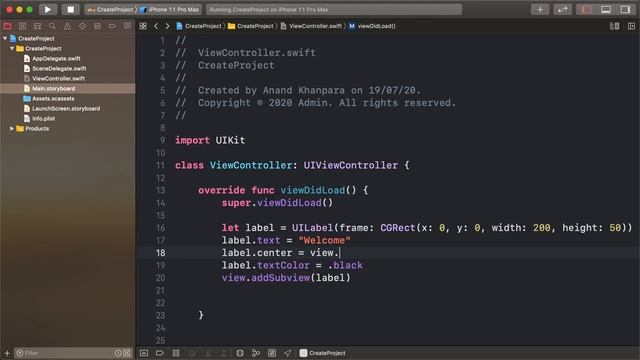Viewport: 640px width, 360px height.
Task: Show the Test navigator tab
Action: click(82, 26)
